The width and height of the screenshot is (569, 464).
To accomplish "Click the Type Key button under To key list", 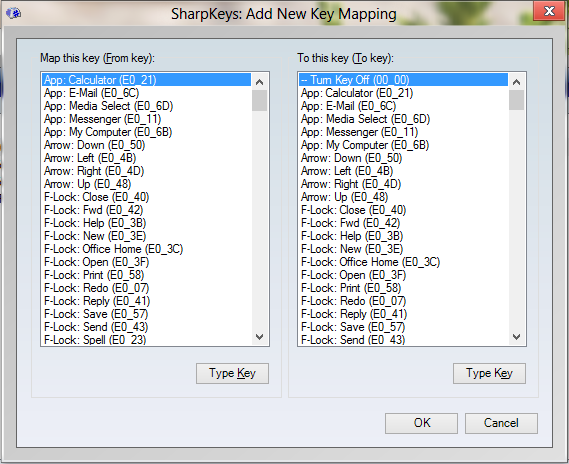I will 489,373.
